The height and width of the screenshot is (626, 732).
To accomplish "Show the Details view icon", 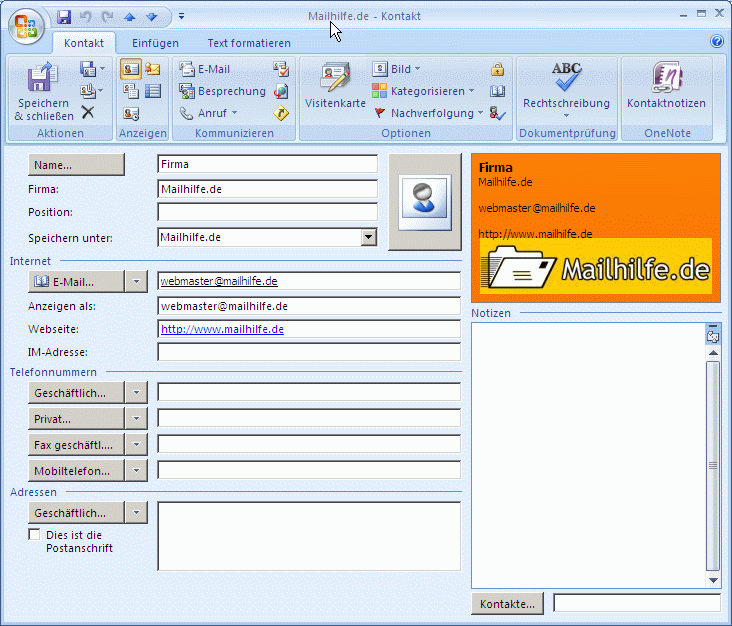I will (131, 91).
